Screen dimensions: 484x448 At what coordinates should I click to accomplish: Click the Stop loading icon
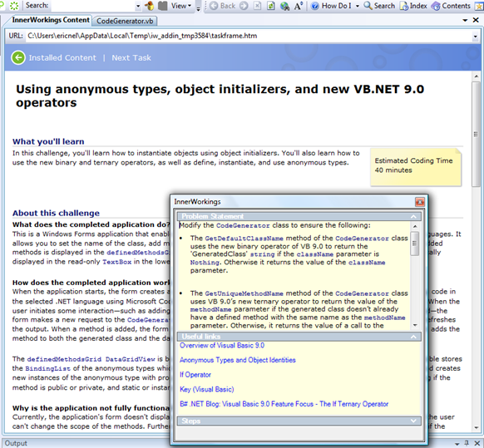coord(258,6)
